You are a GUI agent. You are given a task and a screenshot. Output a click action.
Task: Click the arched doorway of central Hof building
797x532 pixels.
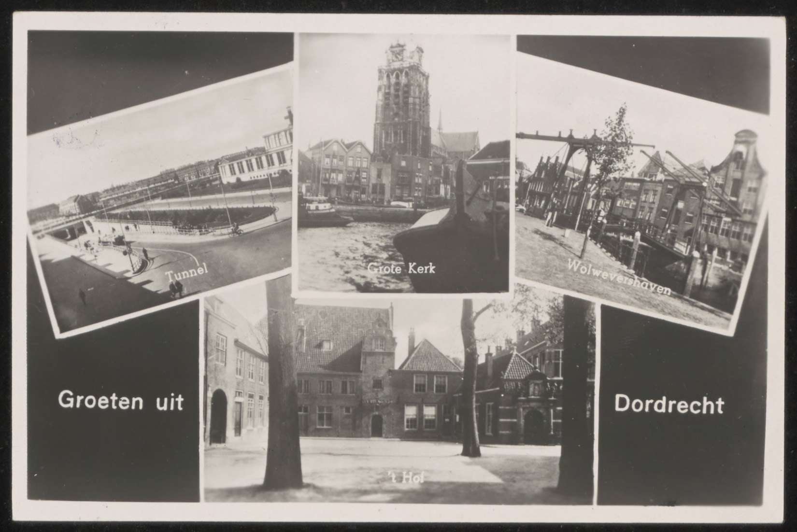376,426
